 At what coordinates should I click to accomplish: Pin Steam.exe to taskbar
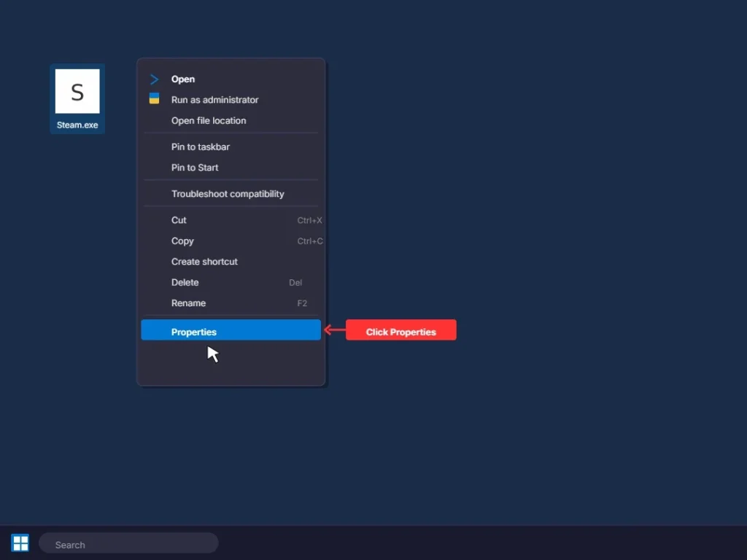point(200,147)
